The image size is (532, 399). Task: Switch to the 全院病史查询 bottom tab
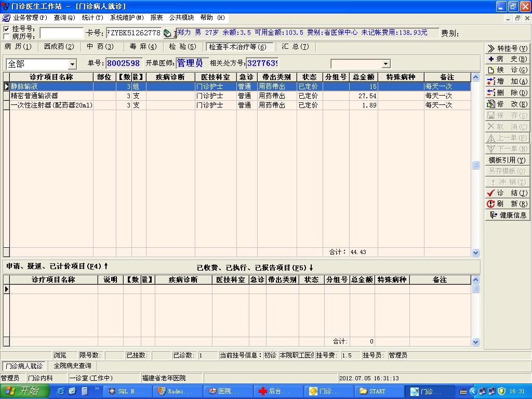click(x=72, y=366)
